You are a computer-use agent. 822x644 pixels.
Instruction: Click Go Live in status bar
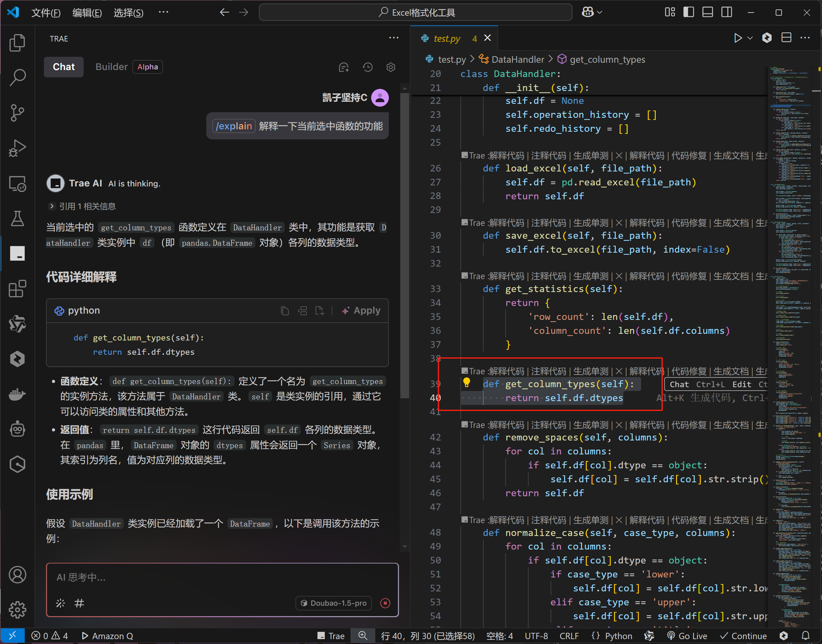click(687, 636)
